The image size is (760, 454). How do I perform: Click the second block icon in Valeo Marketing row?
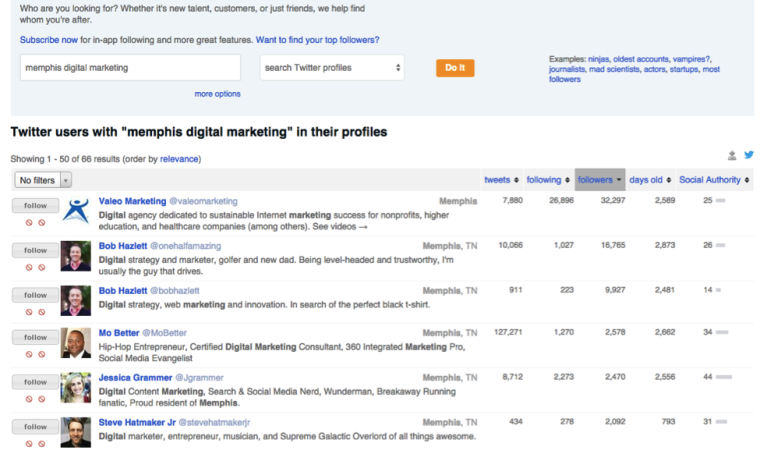[42, 222]
